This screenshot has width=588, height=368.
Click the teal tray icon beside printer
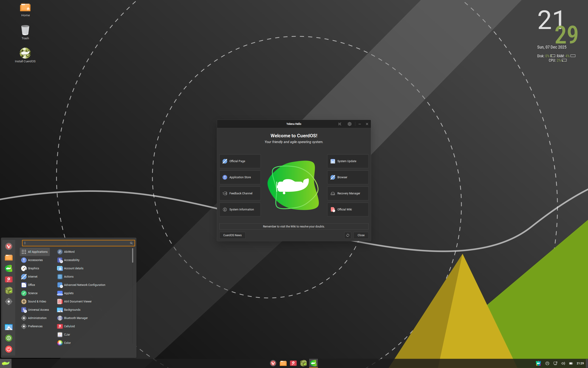pos(538,363)
